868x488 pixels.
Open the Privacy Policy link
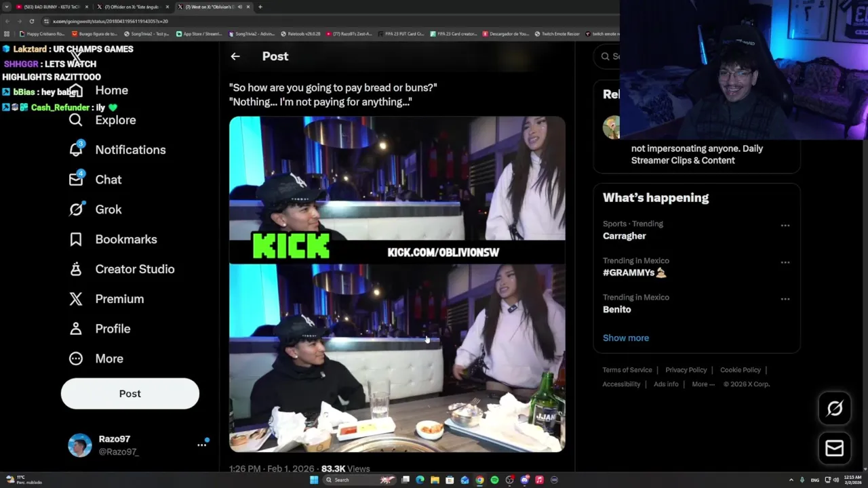pyautogui.click(x=686, y=370)
